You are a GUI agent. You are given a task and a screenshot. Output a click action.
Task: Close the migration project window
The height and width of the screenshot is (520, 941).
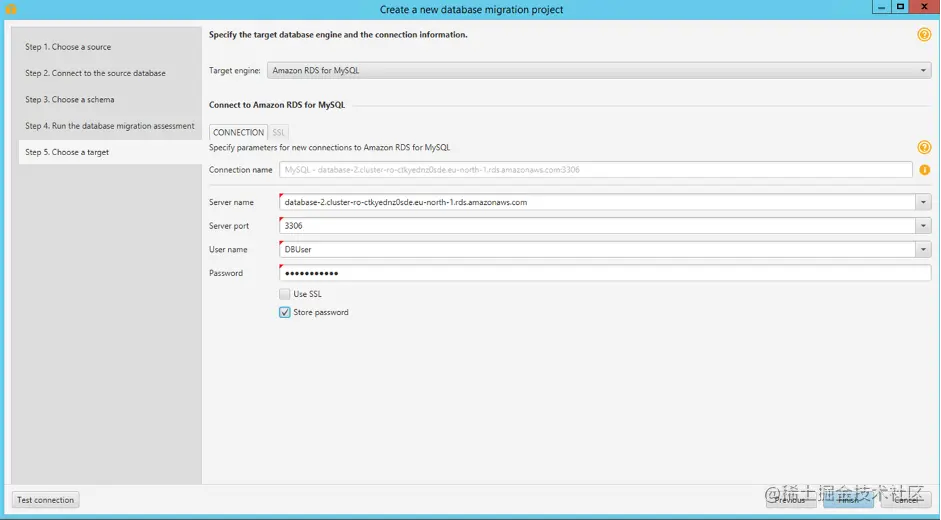pos(924,7)
